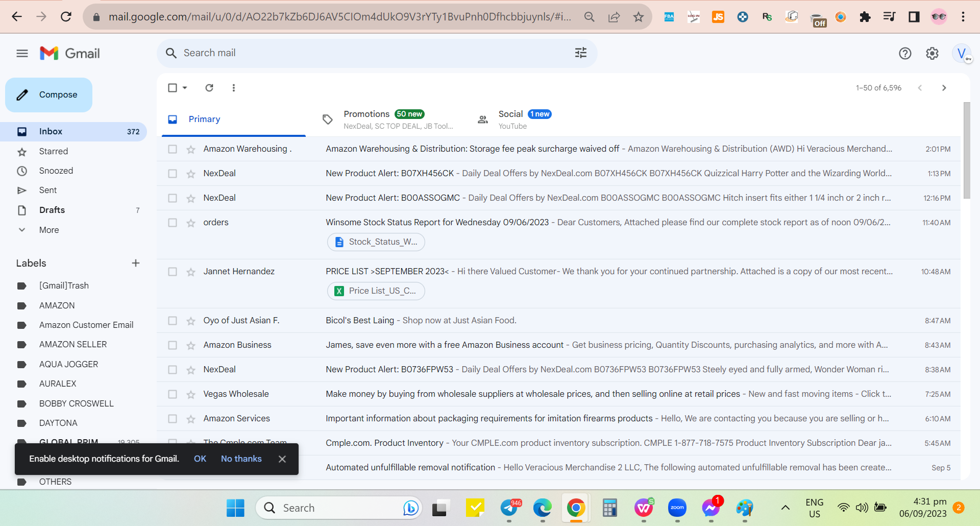Click No thanks on notification prompt
Viewport: 980px width, 526px height.
pyautogui.click(x=241, y=459)
